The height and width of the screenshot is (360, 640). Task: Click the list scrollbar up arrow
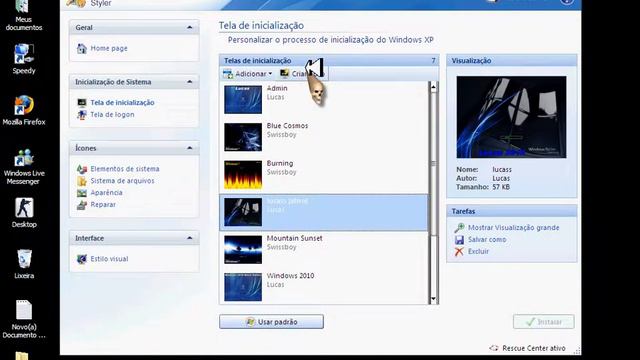click(433, 87)
